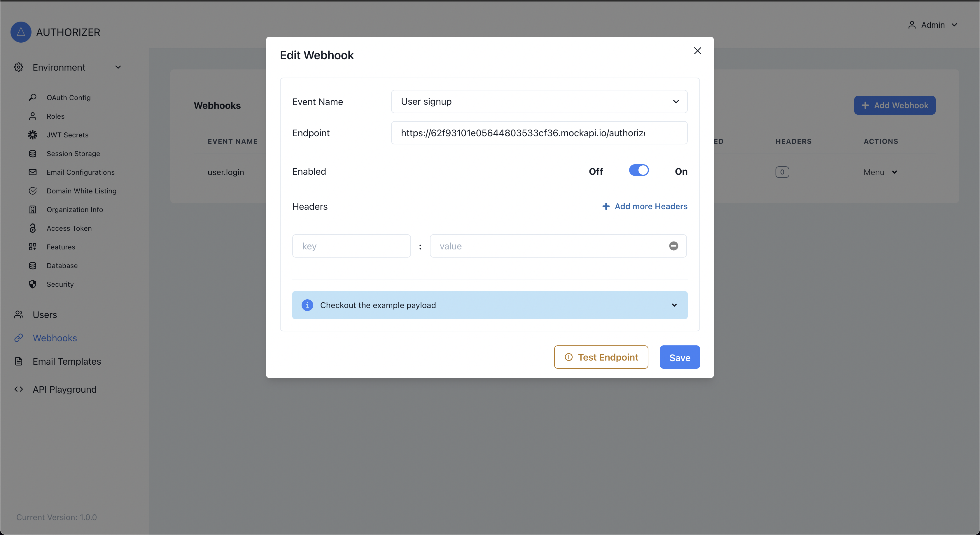Click the JWT Secrets lock icon
980x535 pixels.
coord(32,134)
